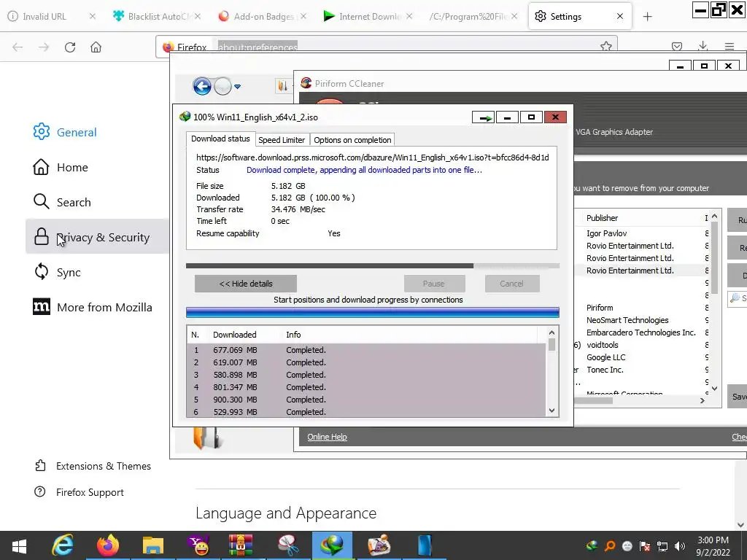The height and width of the screenshot is (560, 747).
Task: Open WinRAR from the taskbar
Action: click(241, 545)
